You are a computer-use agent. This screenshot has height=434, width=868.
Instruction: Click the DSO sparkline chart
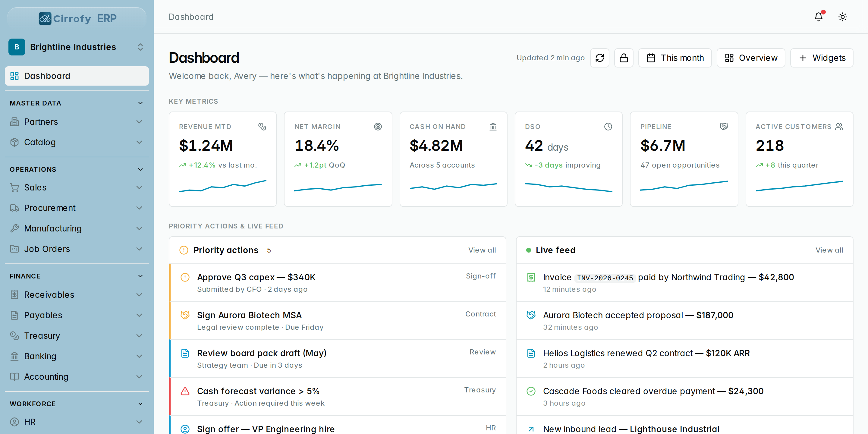(x=569, y=187)
